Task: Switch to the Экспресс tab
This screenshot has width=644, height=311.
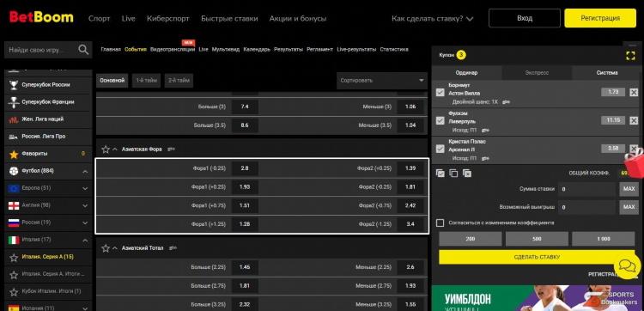Action: pyautogui.click(x=537, y=73)
